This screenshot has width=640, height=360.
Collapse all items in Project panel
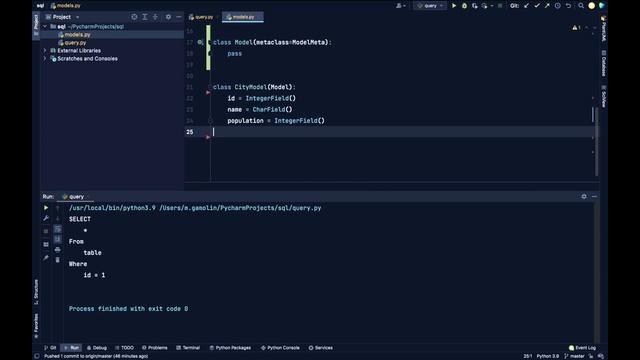coord(156,17)
